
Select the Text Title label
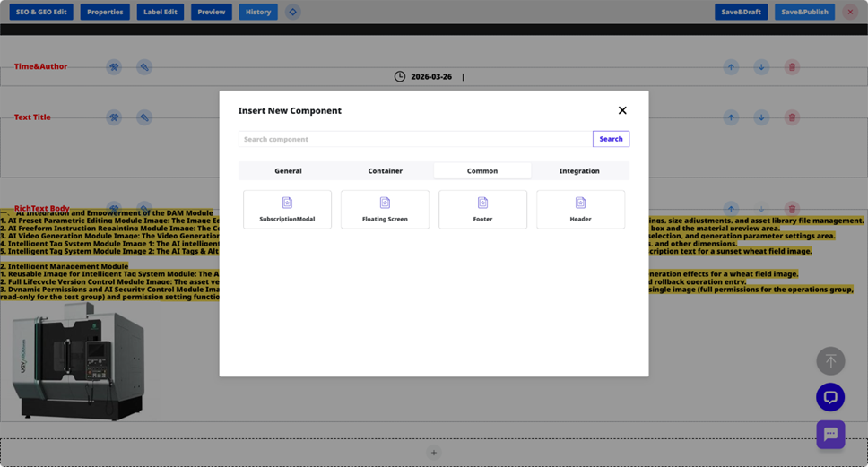click(32, 117)
